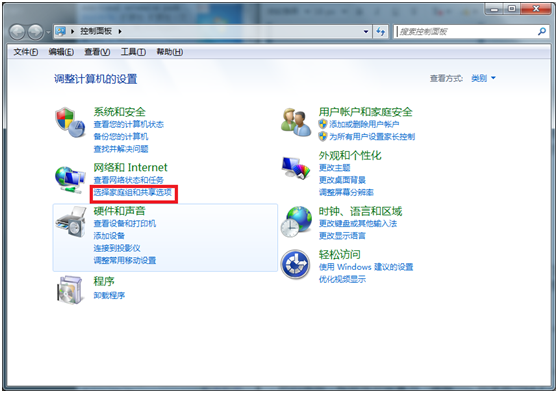Open 轻松访问 category heading
Image resolution: width=558 pixels, height=393 pixels.
[x=339, y=255]
